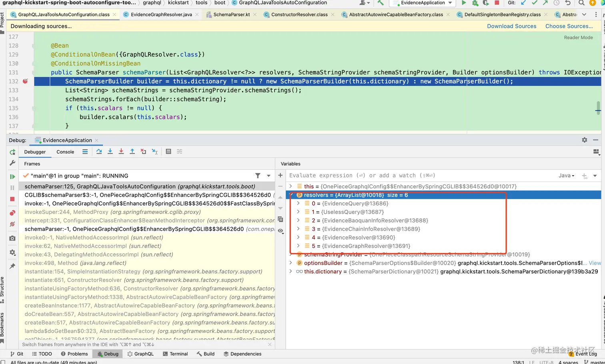Image resolution: width=605 pixels, height=364 pixels.
Task: Click the New Watch plus icon beside Variables
Action: click(280, 175)
